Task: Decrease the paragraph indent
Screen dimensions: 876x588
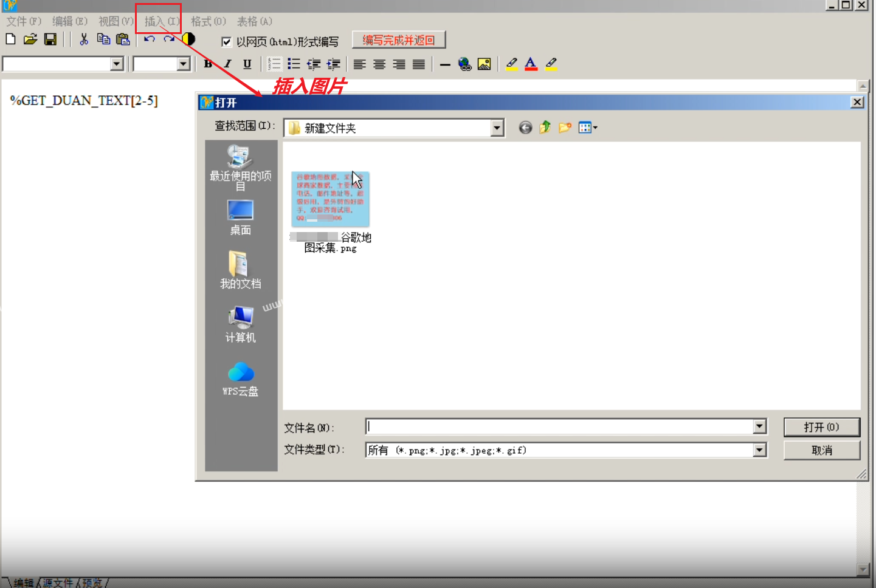Action: click(314, 64)
